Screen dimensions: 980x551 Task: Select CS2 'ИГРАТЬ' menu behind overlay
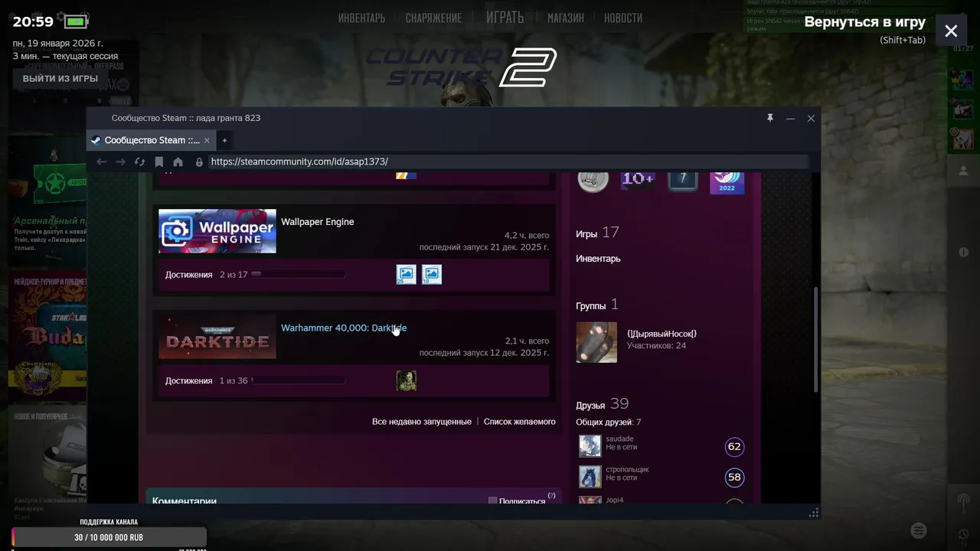[505, 17]
